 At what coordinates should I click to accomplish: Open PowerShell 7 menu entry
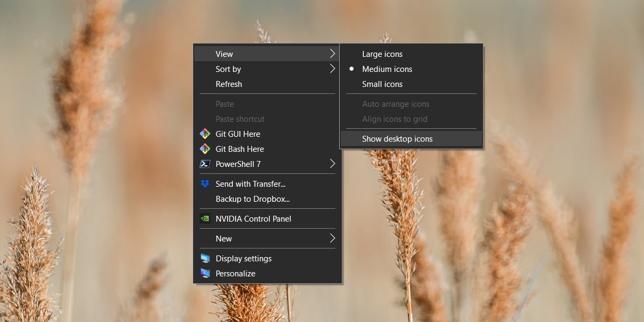(x=267, y=164)
